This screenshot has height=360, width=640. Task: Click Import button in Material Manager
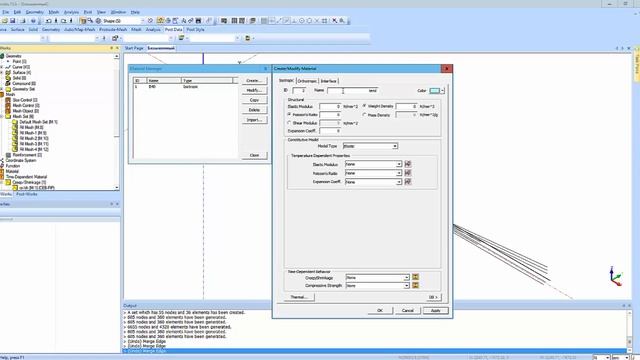click(x=254, y=120)
